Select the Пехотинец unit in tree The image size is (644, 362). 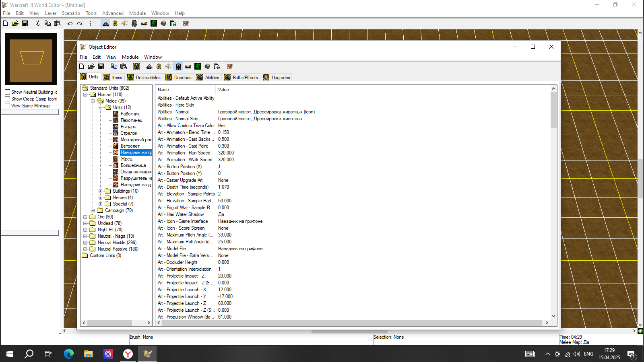pyautogui.click(x=131, y=120)
